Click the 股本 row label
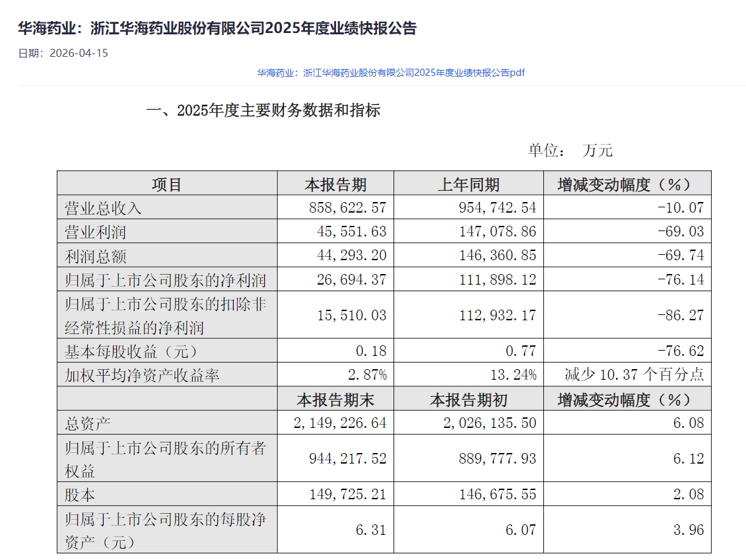 [79, 494]
